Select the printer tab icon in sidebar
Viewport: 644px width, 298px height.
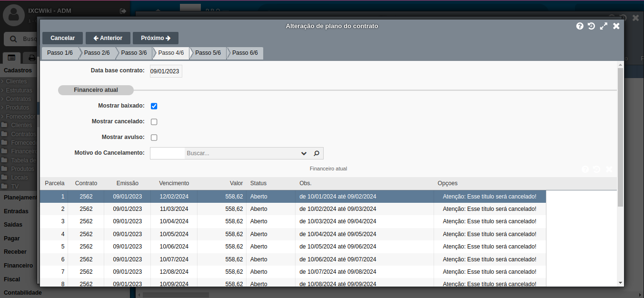pyautogui.click(x=31, y=58)
